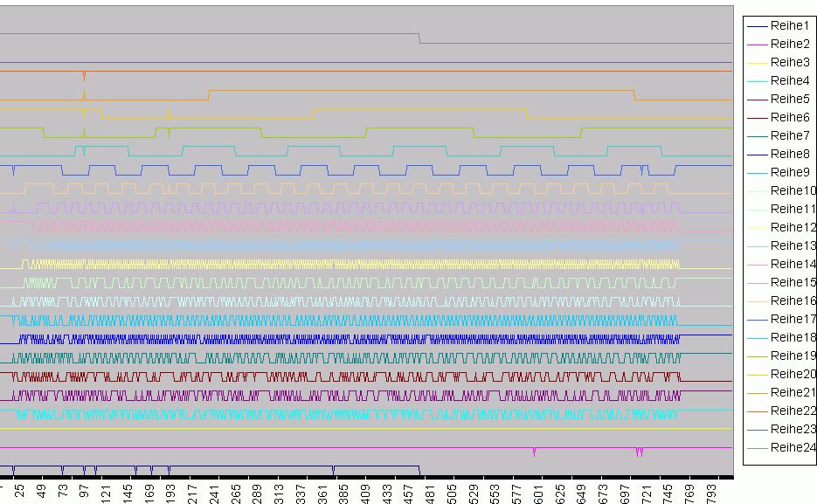Click the Reihe10 legend entry

(x=781, y=190)
